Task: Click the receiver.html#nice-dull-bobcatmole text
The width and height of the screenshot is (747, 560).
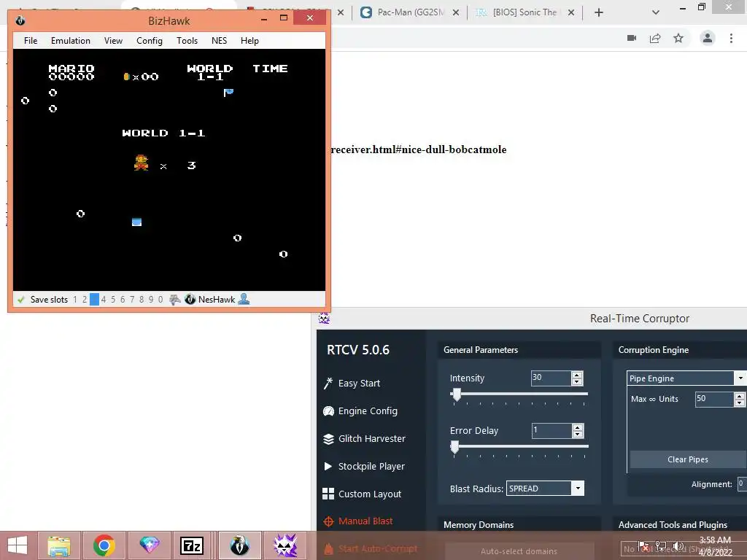Action: point(419,149)
